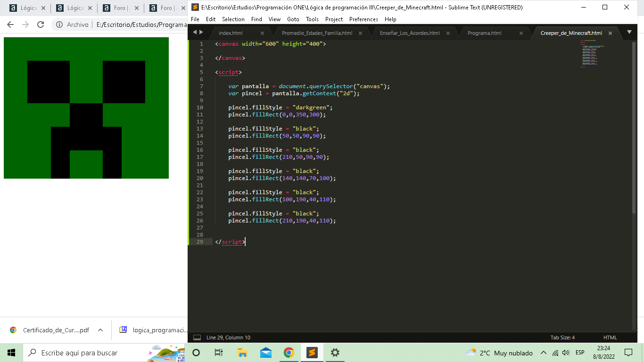Open Sublime Text from taskbar

[x=312, y=353]
